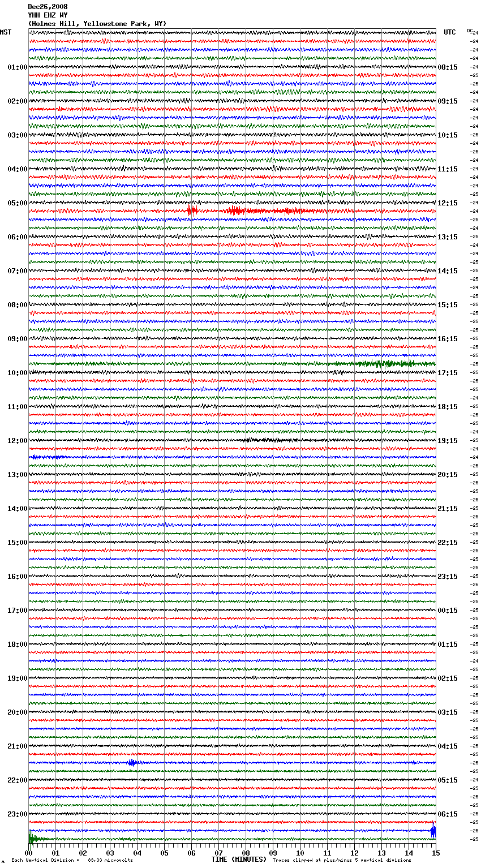Select the 04:00 MST time label

[x=17, y=169]
